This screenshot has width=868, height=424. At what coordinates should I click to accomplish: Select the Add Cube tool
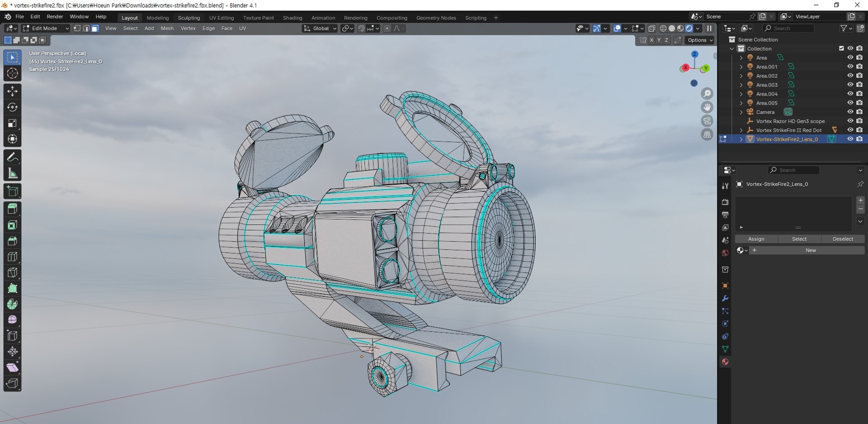click(12, 191)
